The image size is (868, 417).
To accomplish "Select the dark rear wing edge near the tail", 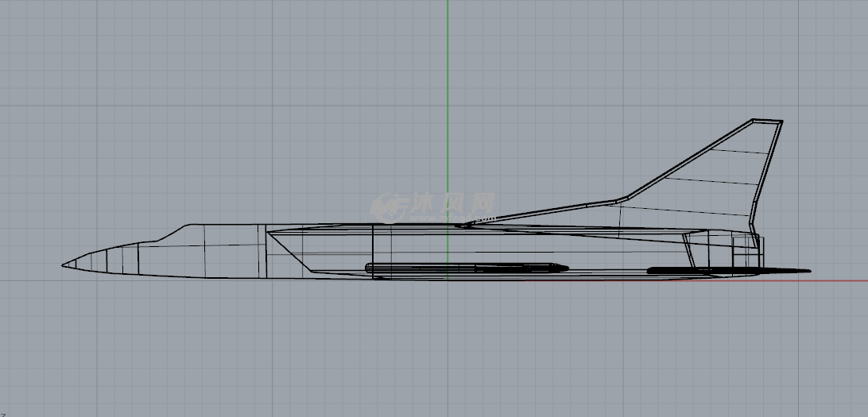I will coord(676,270).
